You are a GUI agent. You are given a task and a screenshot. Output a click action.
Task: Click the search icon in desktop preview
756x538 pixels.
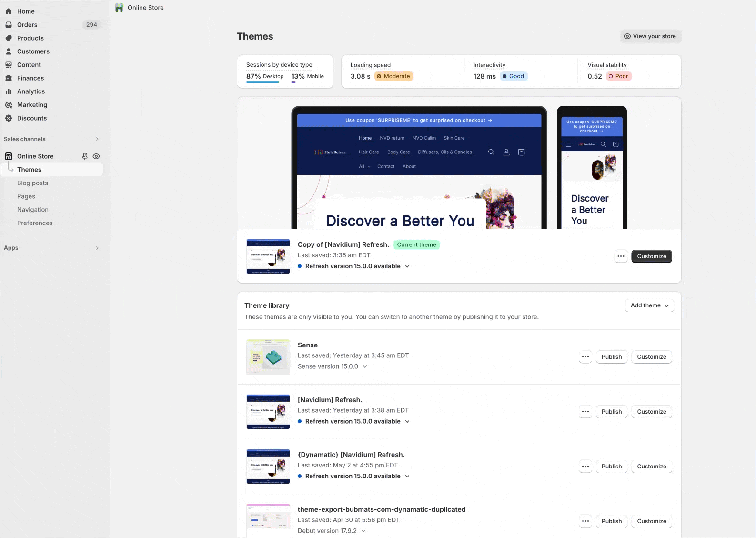(x=491, y=152)
